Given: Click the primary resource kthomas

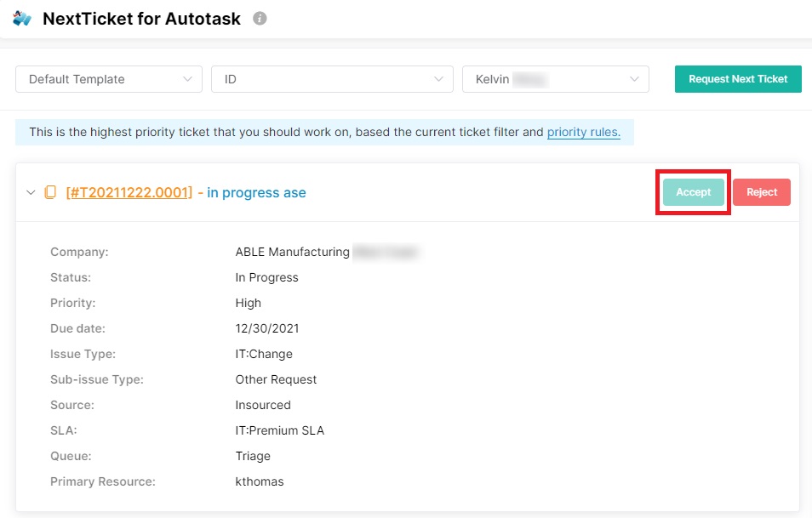Looking at the screenshot, I should tap(259, 481).
